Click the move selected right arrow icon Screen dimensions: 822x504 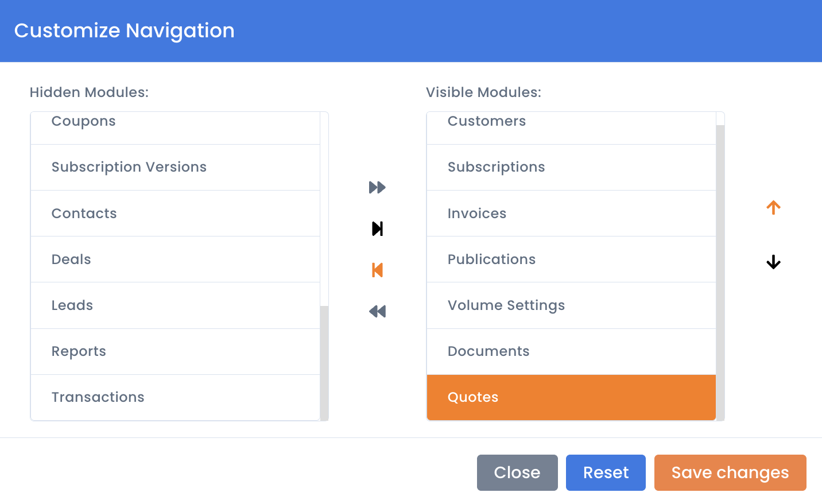(377, 228)
